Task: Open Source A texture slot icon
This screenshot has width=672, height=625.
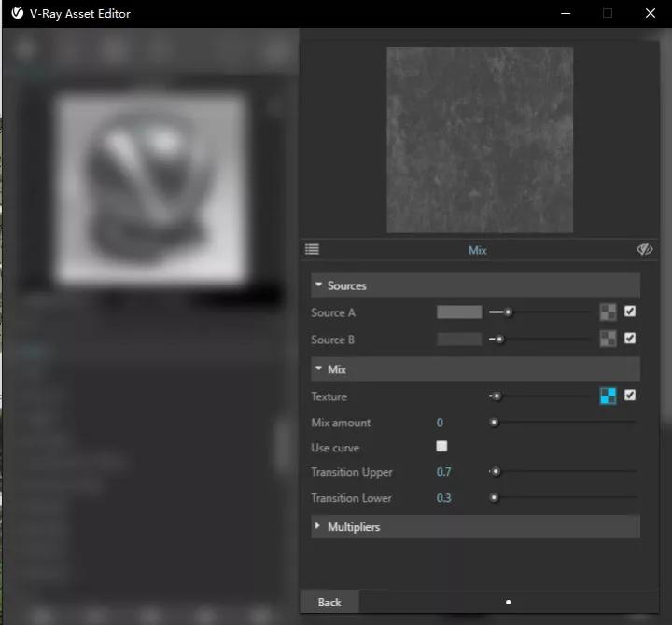Action: coord(608,312)
